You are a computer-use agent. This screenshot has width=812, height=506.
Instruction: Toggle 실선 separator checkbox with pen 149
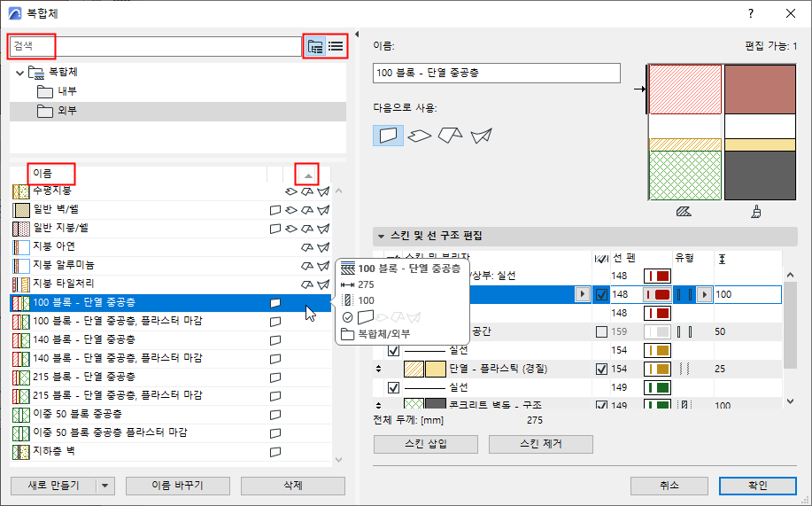[393, 387]
